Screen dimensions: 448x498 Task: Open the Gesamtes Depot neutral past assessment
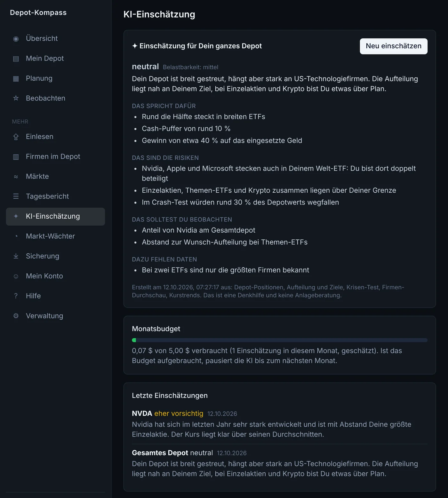pos(279,463)
